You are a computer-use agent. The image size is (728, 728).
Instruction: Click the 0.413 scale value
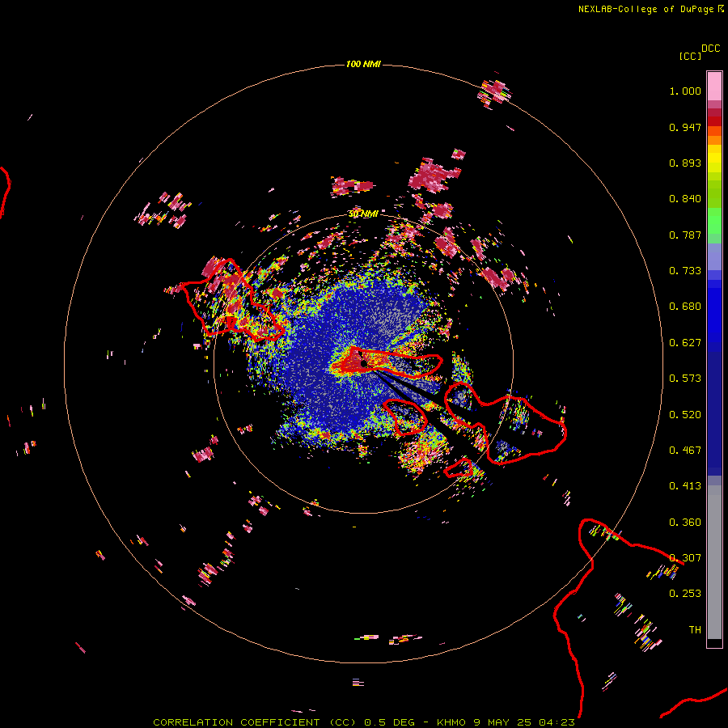(685, 486)
